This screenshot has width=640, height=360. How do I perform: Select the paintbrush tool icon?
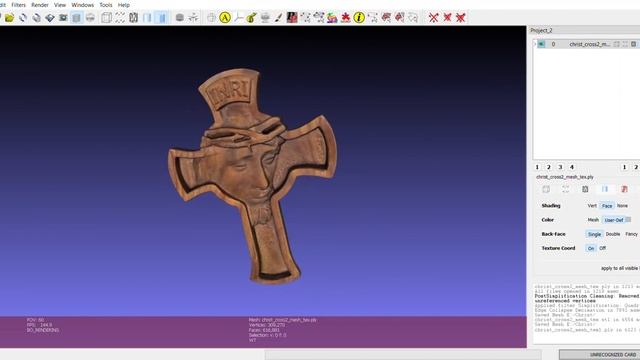tap(278, 18)
